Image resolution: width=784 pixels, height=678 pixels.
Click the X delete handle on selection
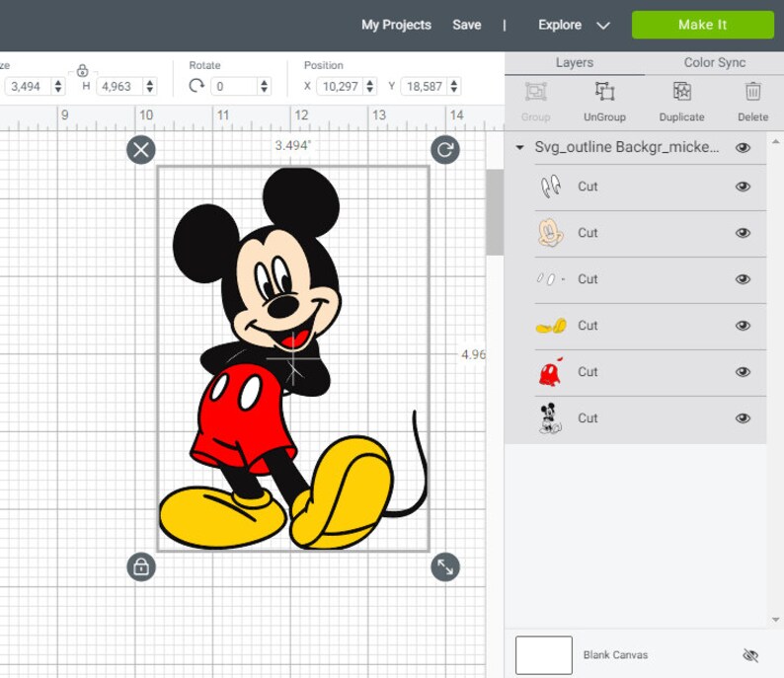141,149
